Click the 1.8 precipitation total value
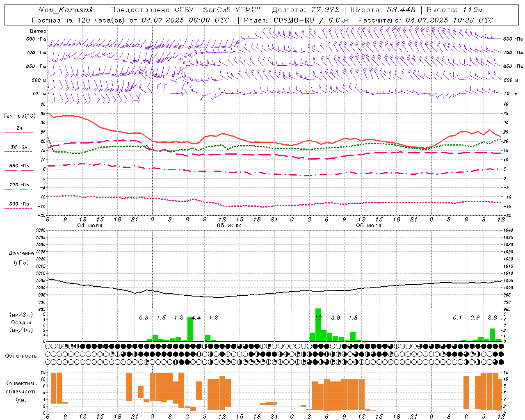 click(x=353, y=318)
